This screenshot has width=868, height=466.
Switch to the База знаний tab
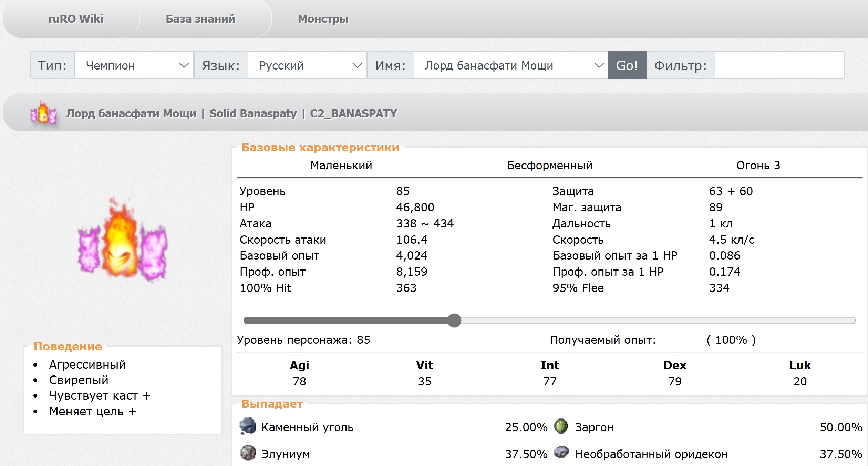coord(200,19)
